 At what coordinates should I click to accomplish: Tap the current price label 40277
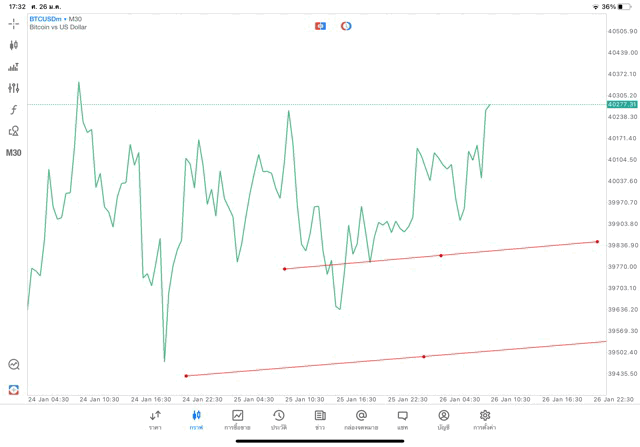tap(621, 104)
